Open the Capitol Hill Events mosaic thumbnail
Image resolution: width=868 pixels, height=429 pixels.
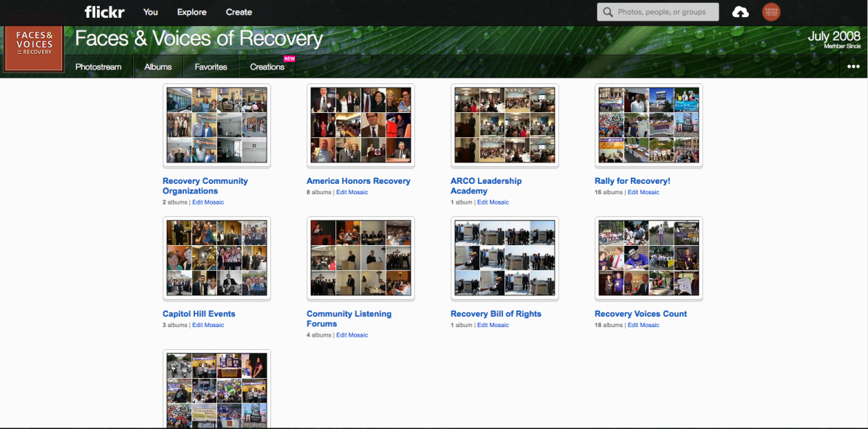216,258
